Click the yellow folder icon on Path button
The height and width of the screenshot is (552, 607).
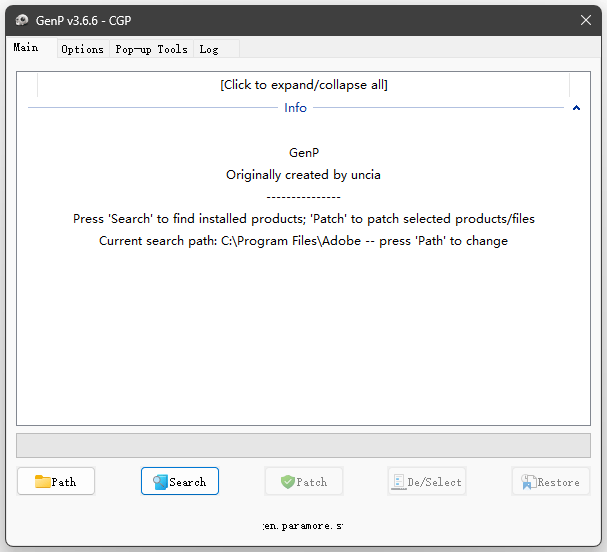pos(42,482)
